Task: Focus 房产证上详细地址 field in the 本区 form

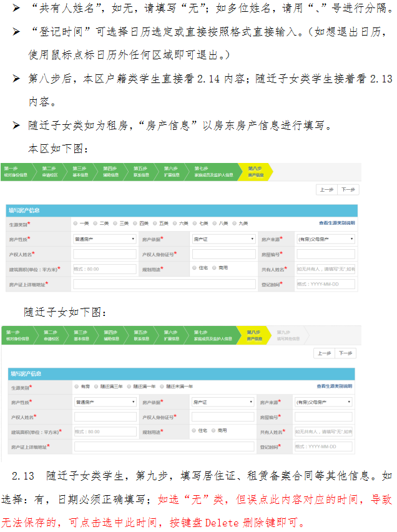Action: (x=164, y=284)
